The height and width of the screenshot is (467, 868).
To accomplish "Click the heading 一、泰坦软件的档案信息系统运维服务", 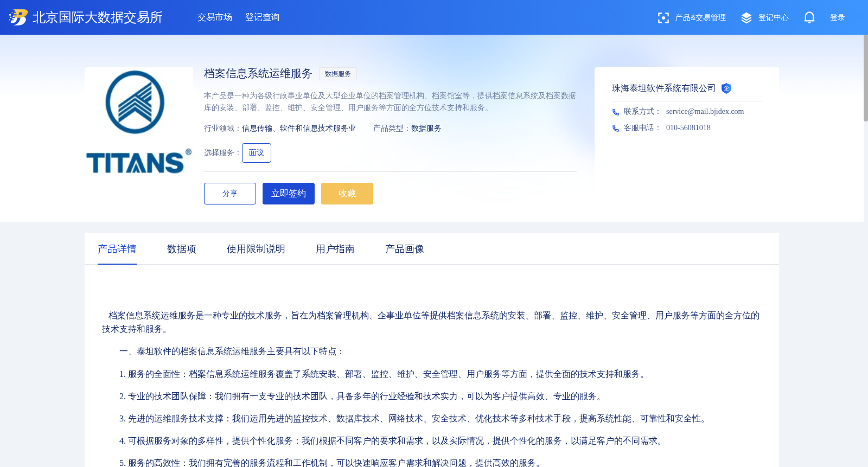I will pos(232,351).
